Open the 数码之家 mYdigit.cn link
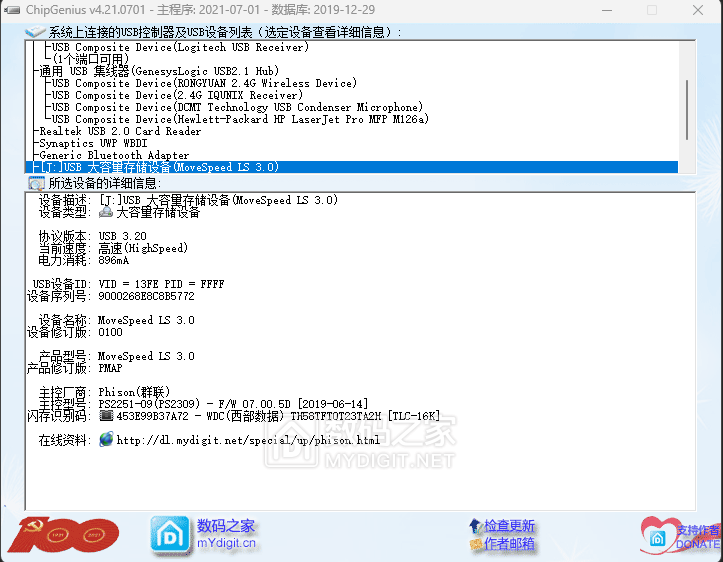The width and height of the screenshot is (723, 562). pos(226,534)
